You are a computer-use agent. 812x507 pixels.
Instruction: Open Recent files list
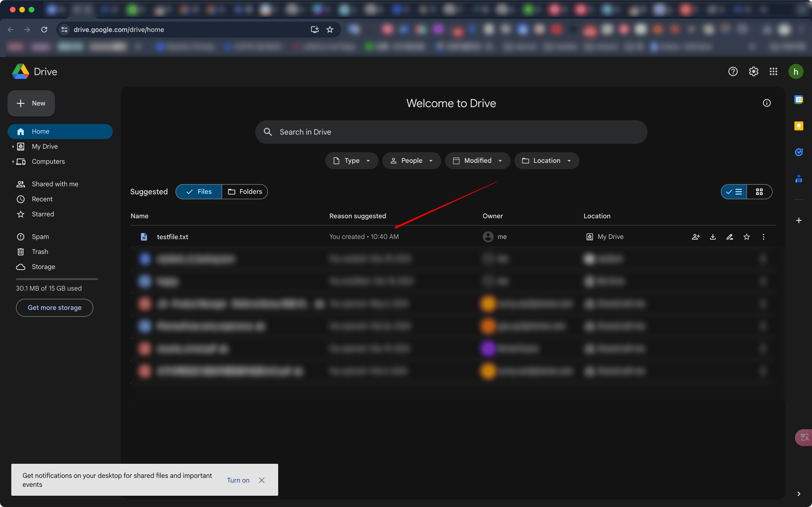click(42, 199)
